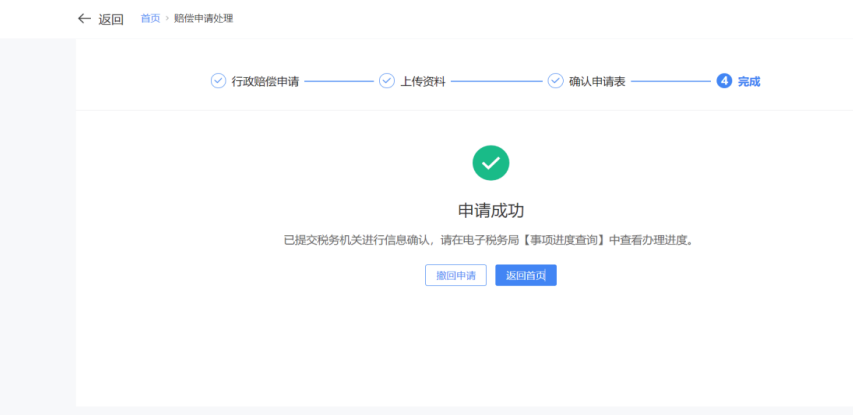
Task: Click progress line between 行政赔偿申请 and 上传资料
Action: pos(338,81)
